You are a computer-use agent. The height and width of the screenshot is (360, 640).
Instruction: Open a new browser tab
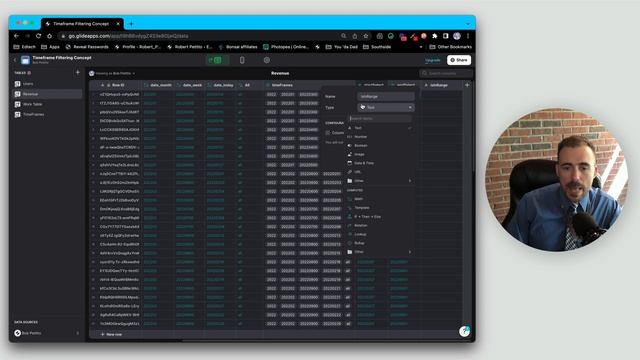131,24
